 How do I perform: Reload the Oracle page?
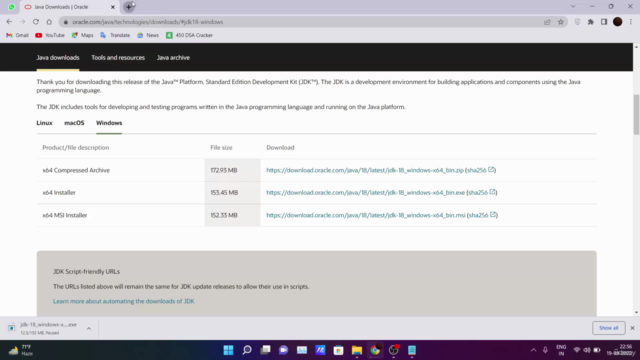point(36,22)
